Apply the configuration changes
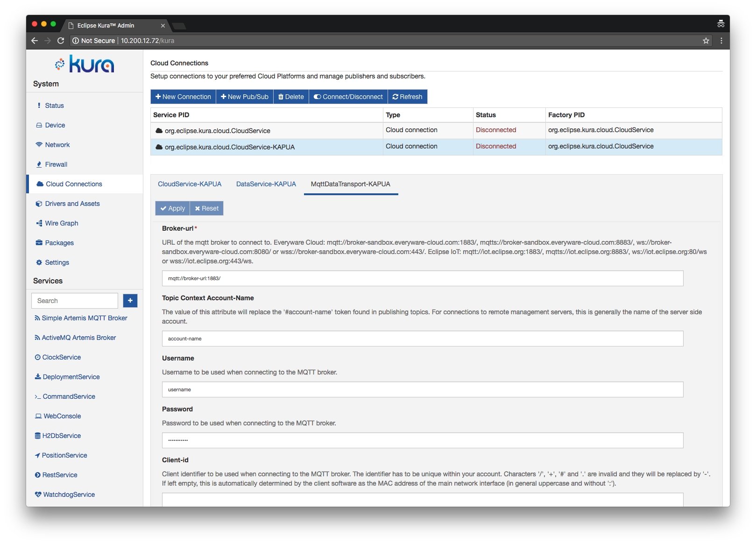Screen dimensions: 756x544 click(172, 208)
